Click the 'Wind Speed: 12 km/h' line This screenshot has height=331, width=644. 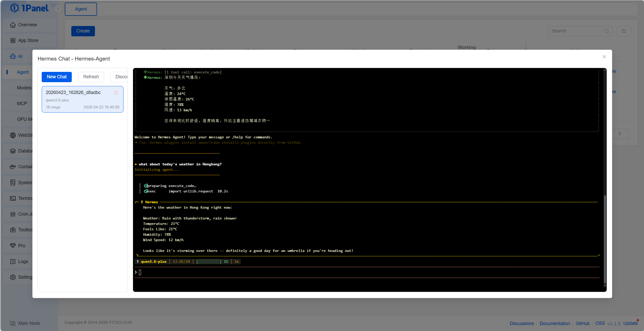163,240
